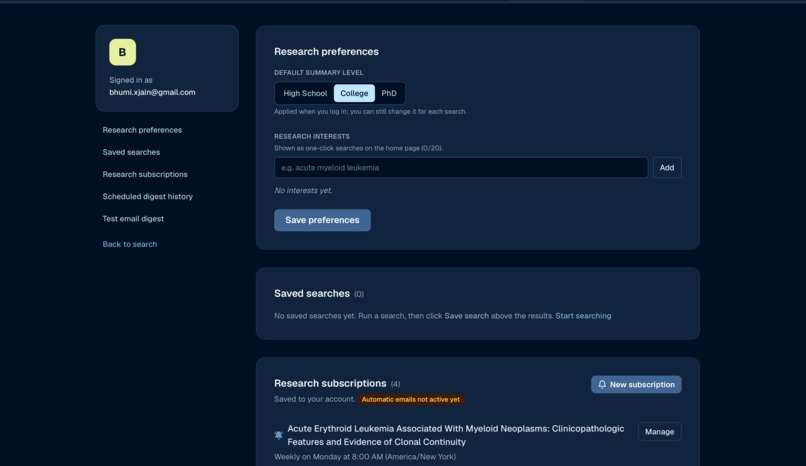Click the yellow B avatar badge
The height and width of the screenshot is (466, 806).
tap(122, 52)
